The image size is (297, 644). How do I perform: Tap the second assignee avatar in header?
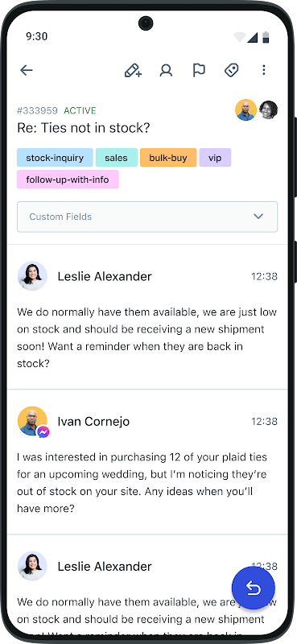tap(268, 110)
